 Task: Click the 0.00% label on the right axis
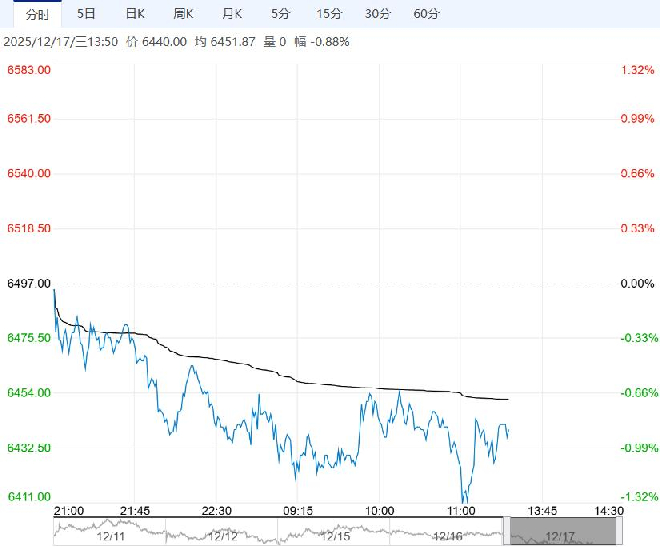[x=636, y=284]
